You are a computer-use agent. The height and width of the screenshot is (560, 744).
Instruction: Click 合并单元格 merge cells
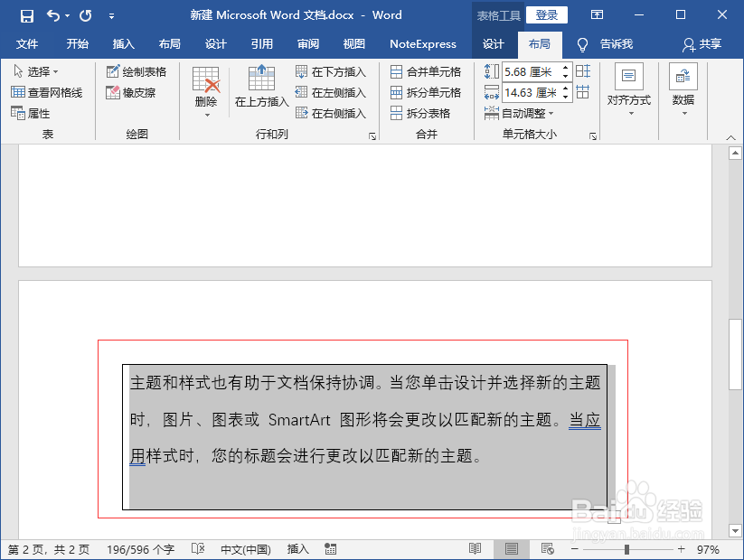pos(426,71)
